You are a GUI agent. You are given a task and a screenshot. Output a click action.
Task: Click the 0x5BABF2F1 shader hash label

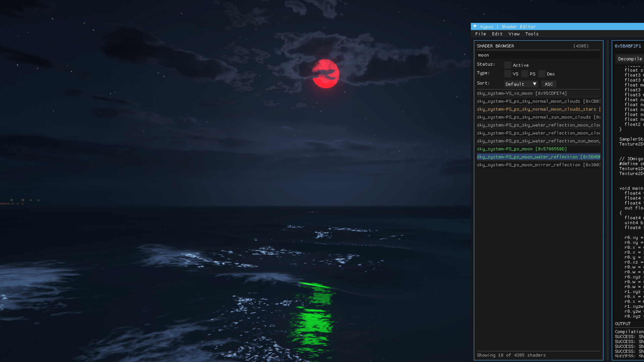point(628,46)
